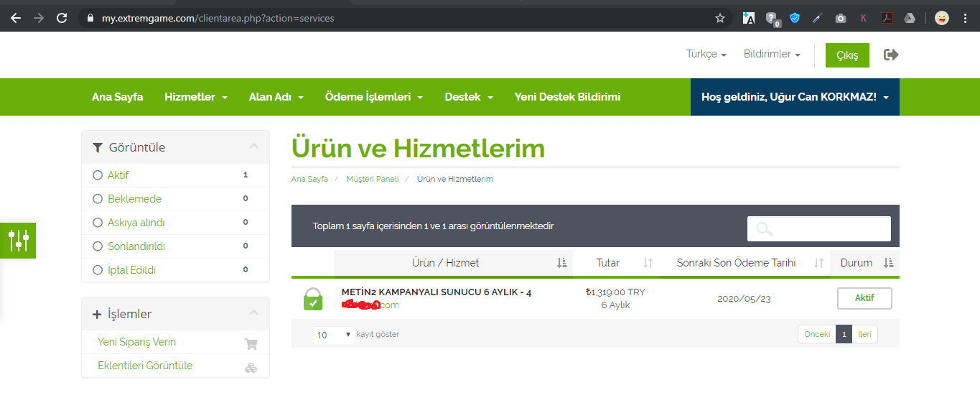Collapse the Görüntüle panel chevron
Screen dimensions: 980x408
[253, 147]
